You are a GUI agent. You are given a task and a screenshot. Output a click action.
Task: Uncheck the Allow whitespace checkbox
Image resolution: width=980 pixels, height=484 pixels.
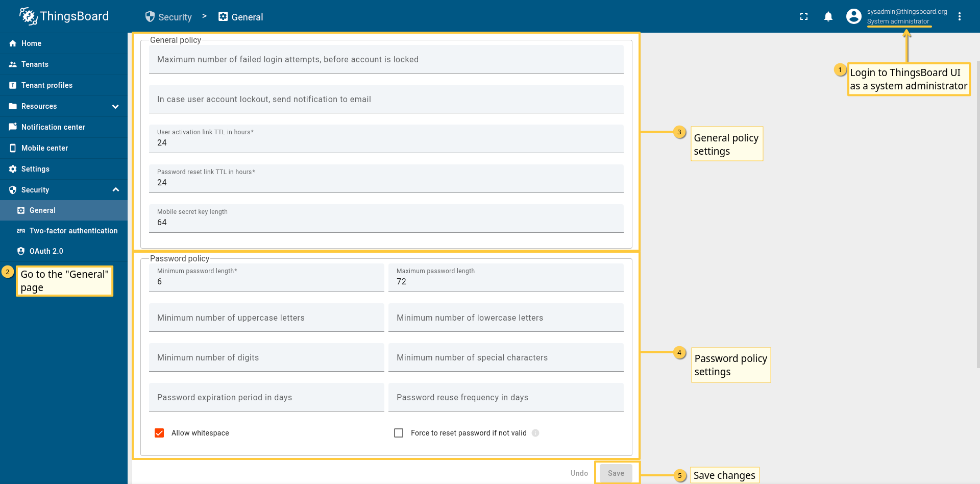pyautogui.click(x=159, y=433)
